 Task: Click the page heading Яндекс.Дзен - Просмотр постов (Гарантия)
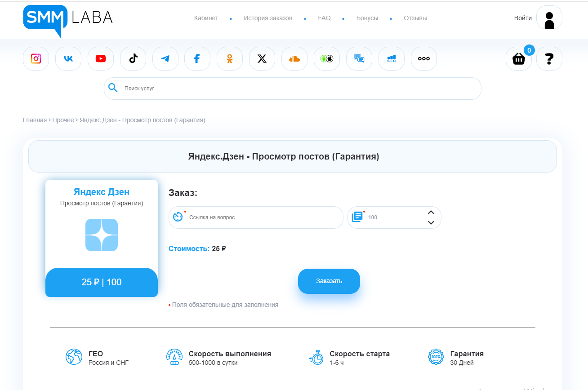[x=284, y=156]
